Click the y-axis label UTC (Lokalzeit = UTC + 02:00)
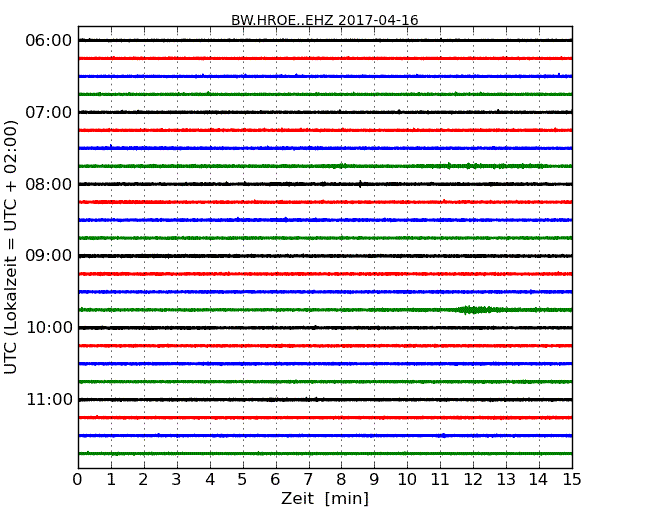 click(x=11, y=247)
